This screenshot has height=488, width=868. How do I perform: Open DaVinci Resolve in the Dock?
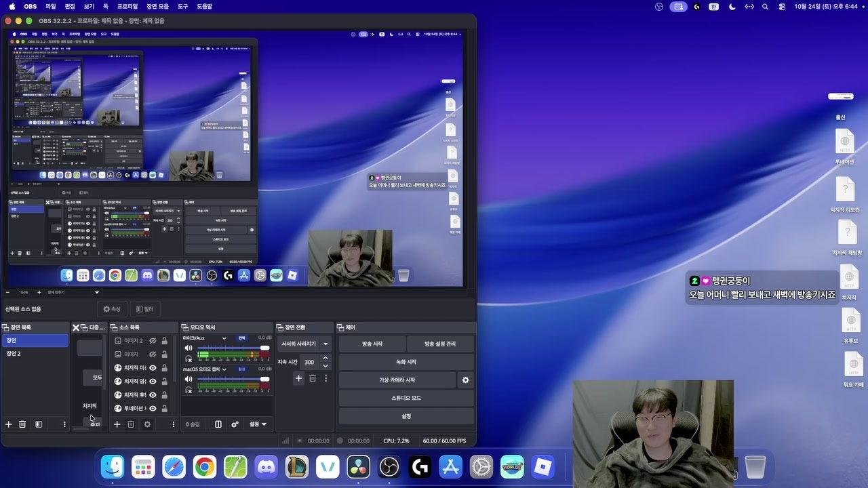point(358,466)
